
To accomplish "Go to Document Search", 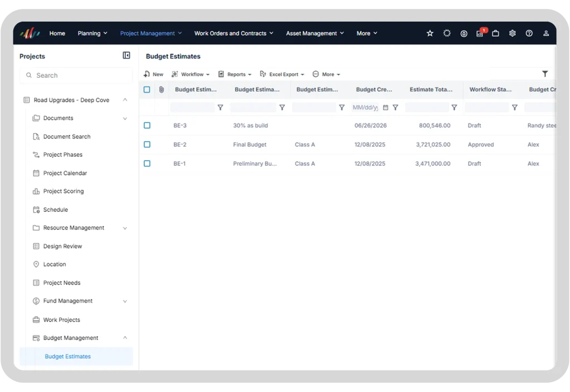I will point(61,136).
